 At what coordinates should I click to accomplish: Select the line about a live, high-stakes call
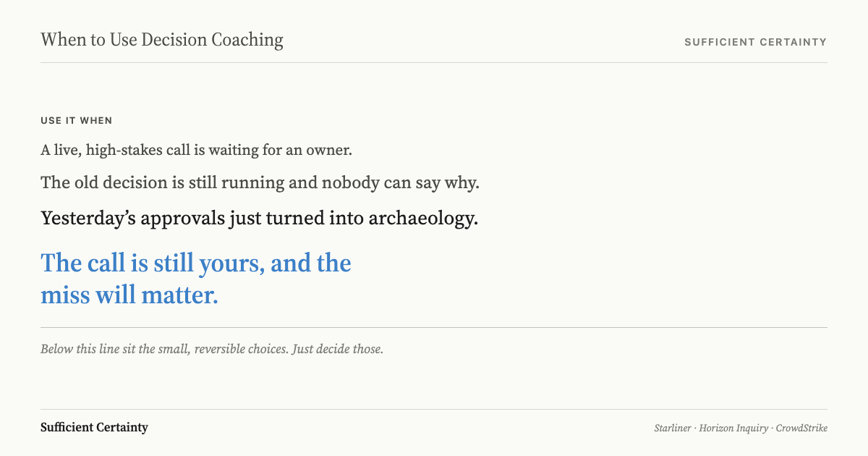tap(196, 151)
